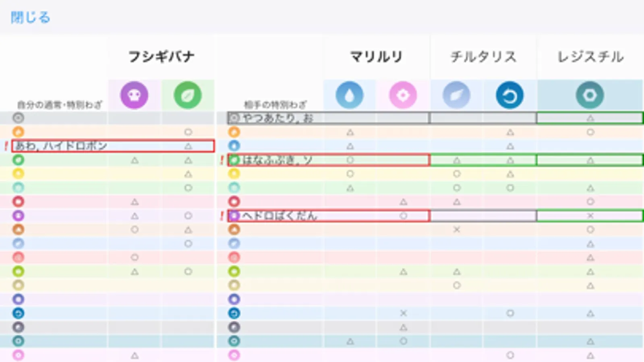The height and width of the screenshot is (362, 644).
Task: Click the Dragon type icon in 相手の特別わざ list
Action: coord(234,313)
